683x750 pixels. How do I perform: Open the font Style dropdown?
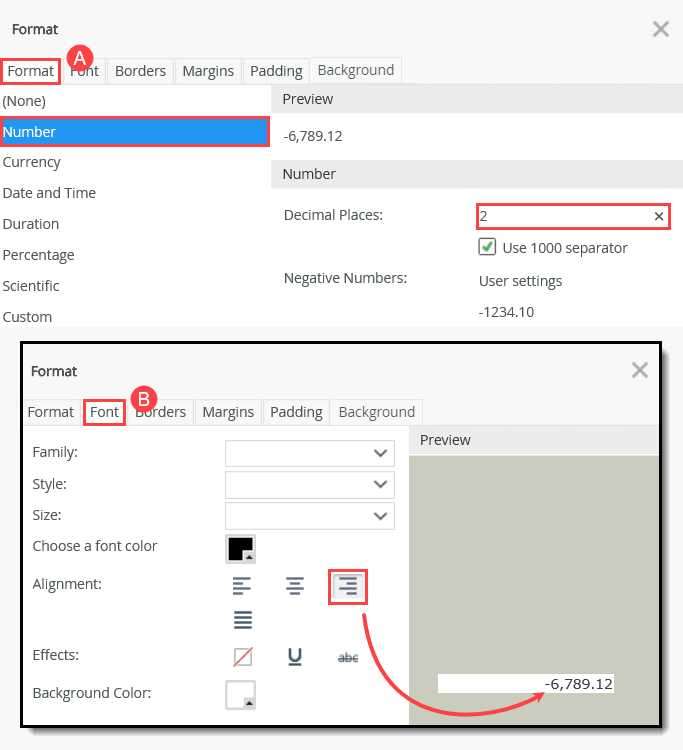pyautogui.click(x=309, y=485)
